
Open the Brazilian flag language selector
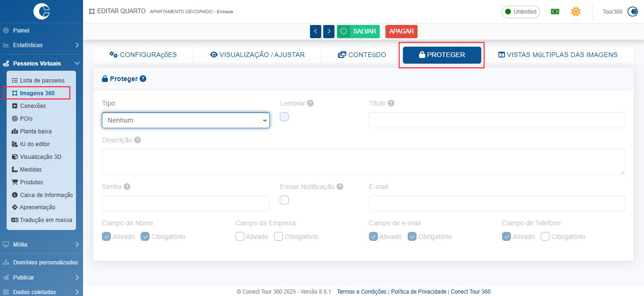click(x=555, y=12)
